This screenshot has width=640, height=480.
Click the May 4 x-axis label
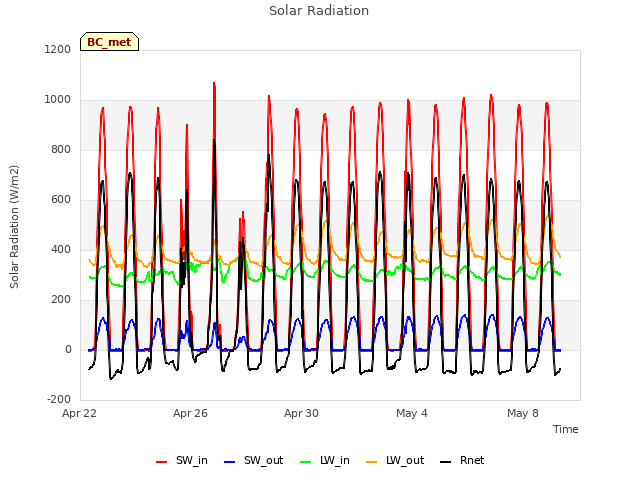[x=412, y=413]
